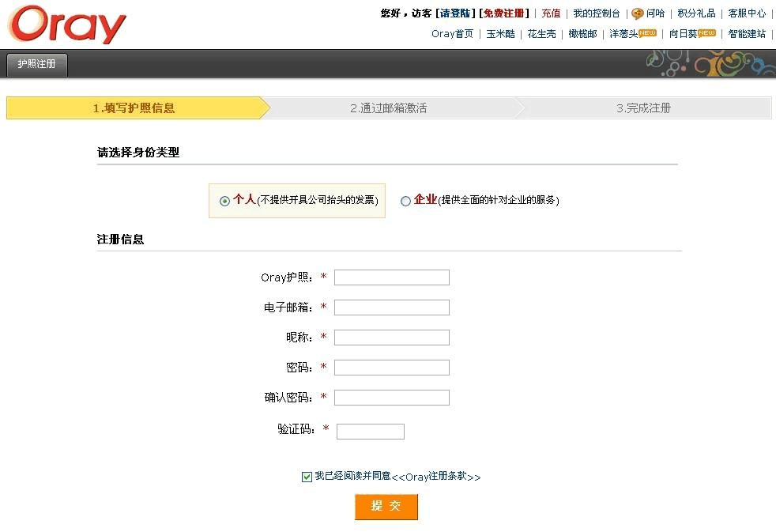This screenshot has height=532, width=776.
Task: Click the 电子邮箱 text field
Action: (x=391, y=308)
